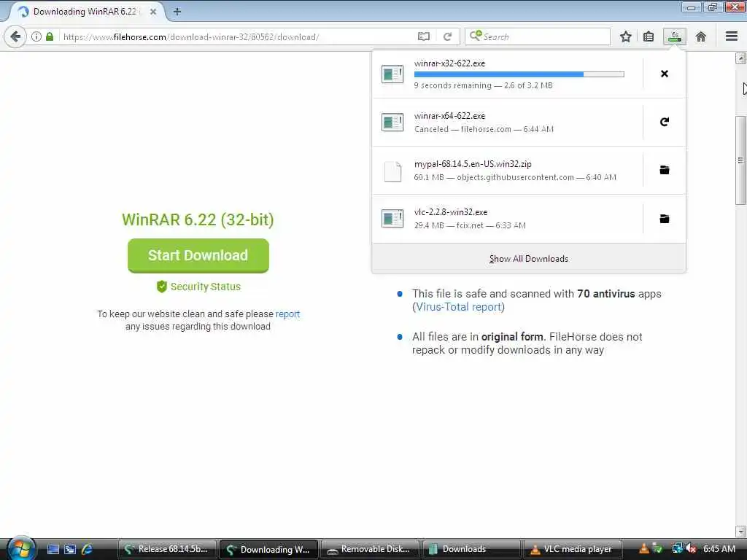This screenshot has height=560, width=747.
Task: Click the mypal zip file icon
Action: pos(392,171)
